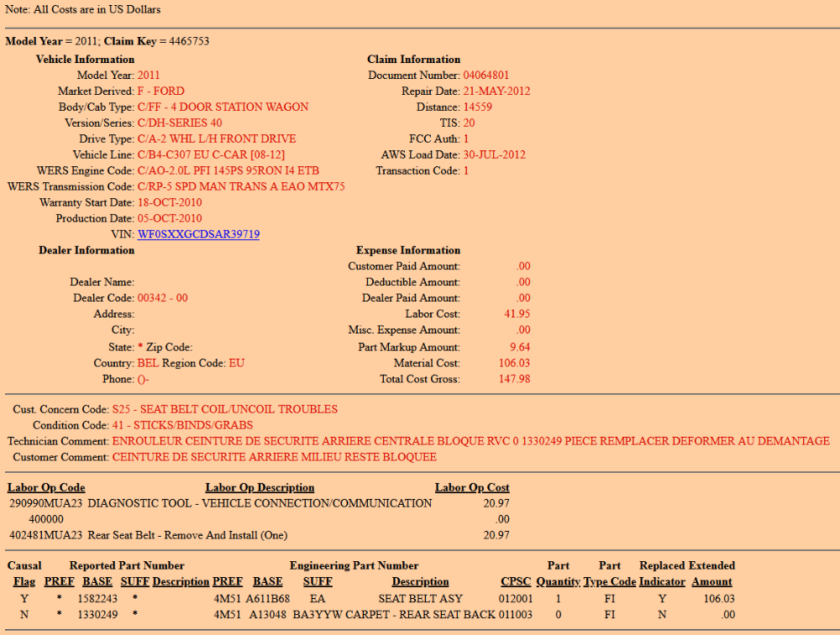Click the Part Type Code column header
The width and height of the screenshot is (840, 635).
tap(610, 581)
